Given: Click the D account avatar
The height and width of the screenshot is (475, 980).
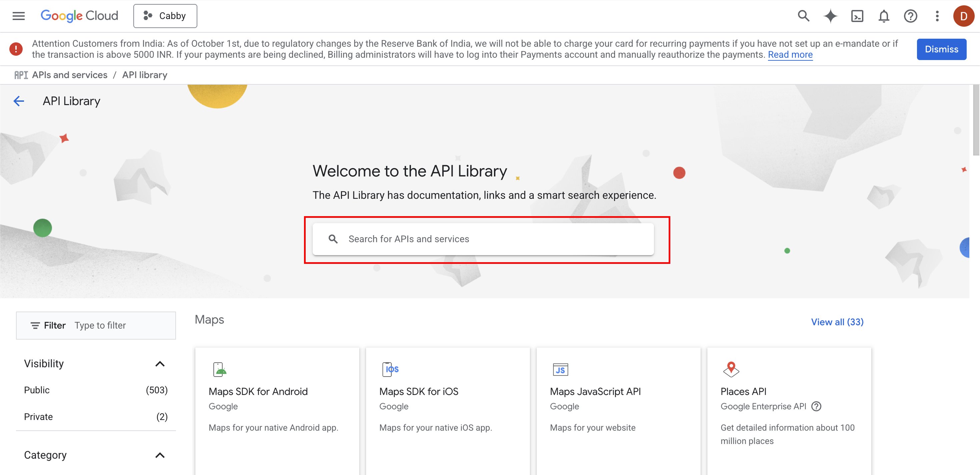Looking at the screenshot, I should coord(963,16).
